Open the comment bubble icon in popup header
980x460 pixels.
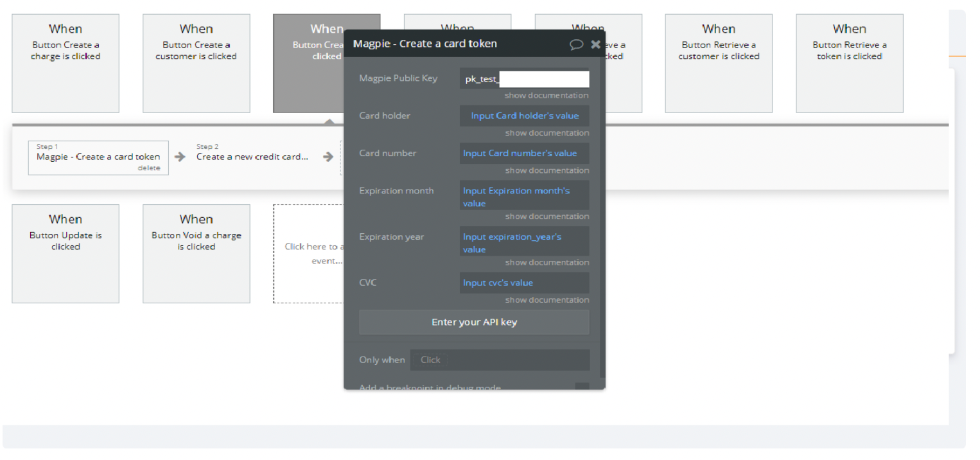click(576, 44)
